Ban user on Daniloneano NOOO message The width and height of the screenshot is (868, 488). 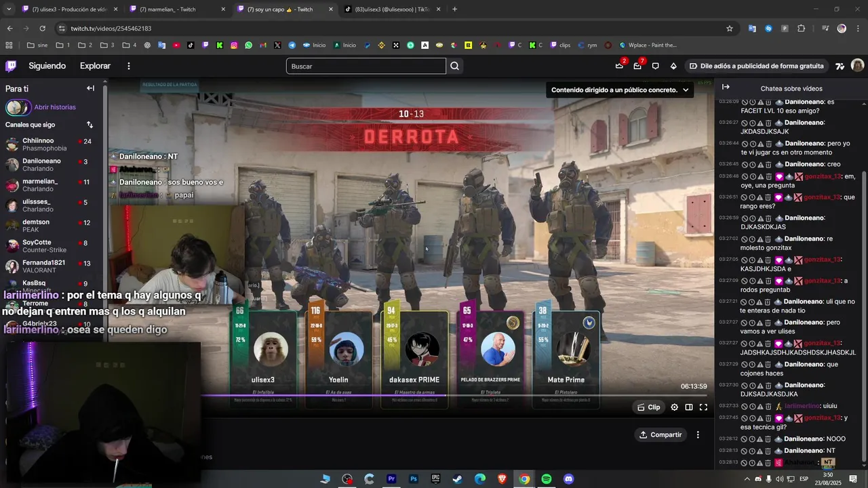[x=745, y=439]
